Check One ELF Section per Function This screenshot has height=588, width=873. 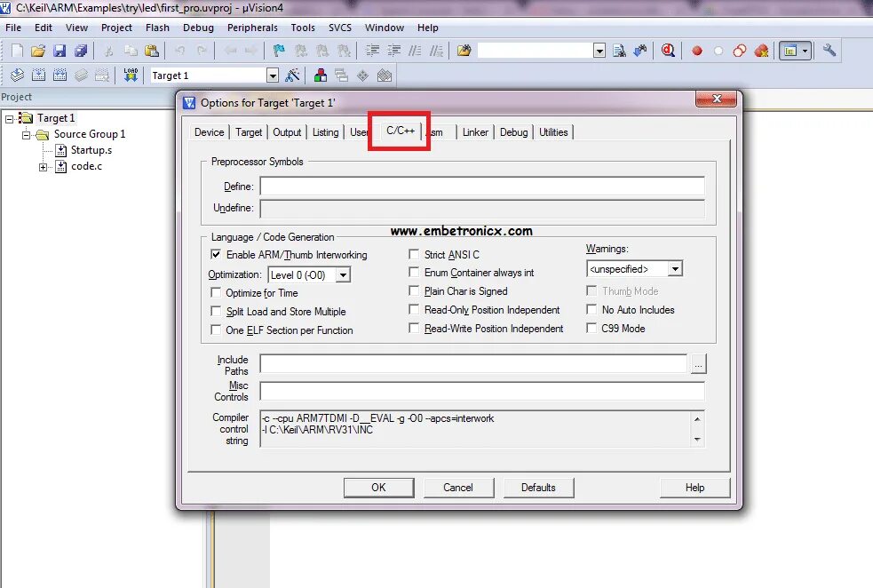216,330
